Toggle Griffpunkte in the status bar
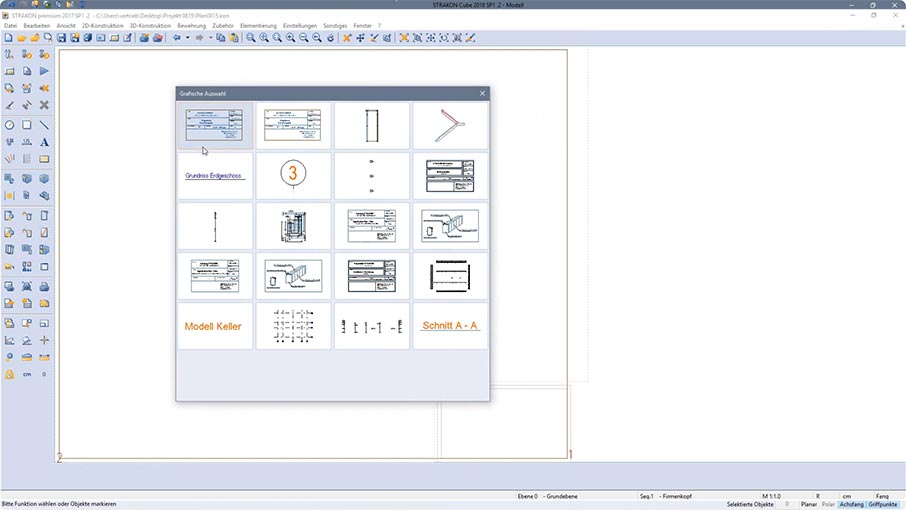 [883, 504]
